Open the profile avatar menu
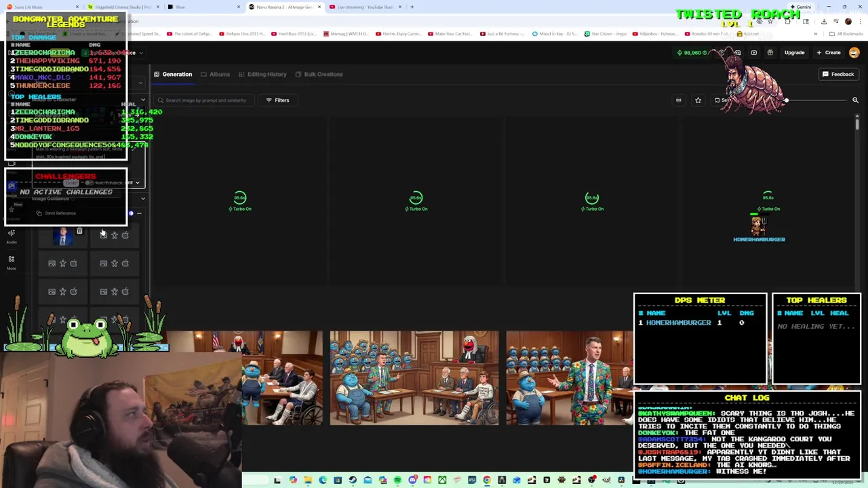Viewport: 868px width, 488px height. pos(854,52)
